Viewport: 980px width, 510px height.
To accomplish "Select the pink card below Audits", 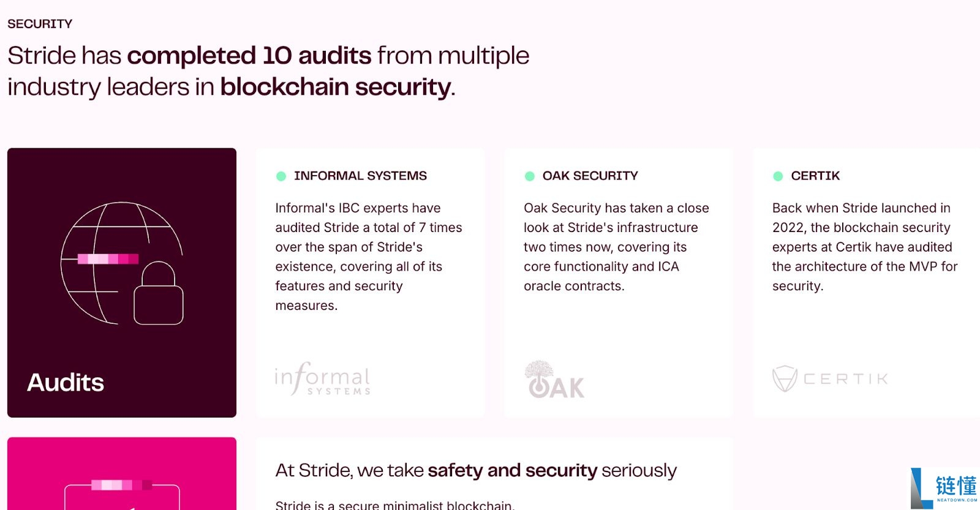I will 122,474.
